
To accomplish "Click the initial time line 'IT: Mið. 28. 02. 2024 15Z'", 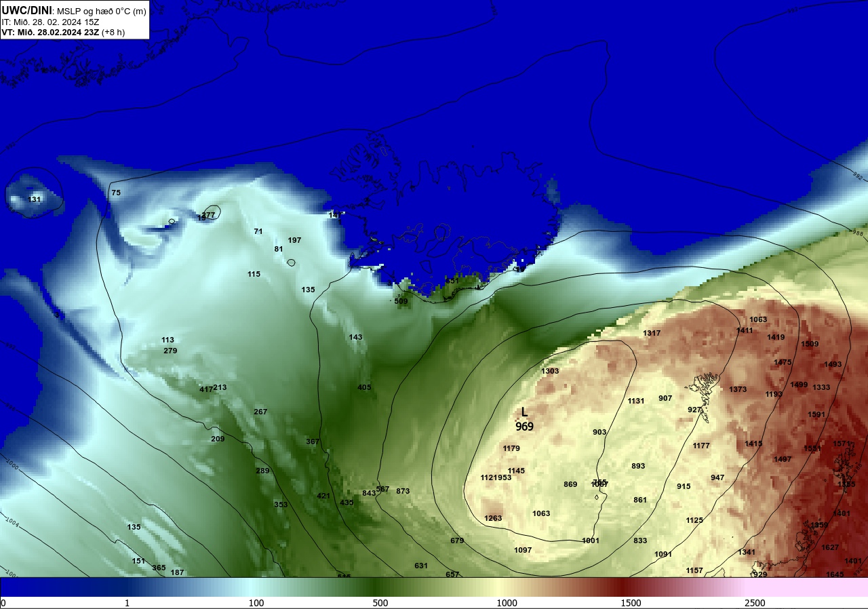I will coord(50,22).
